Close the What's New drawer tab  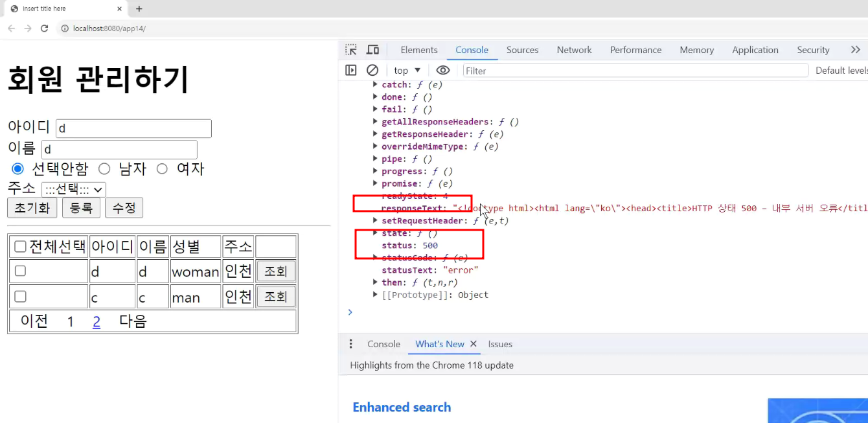[473, 344]
